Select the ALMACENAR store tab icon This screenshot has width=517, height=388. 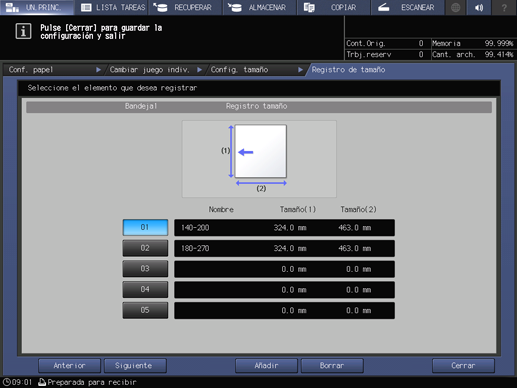click(x=235, y=7)
